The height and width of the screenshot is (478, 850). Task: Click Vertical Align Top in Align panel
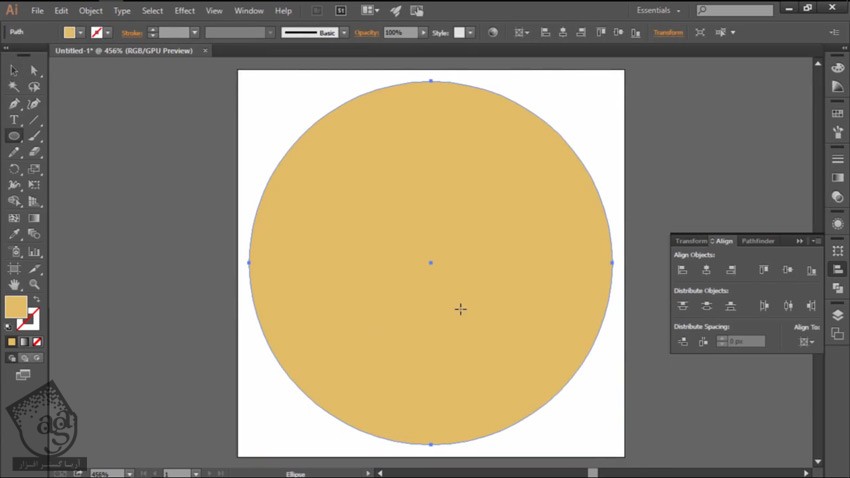[764, 270]
